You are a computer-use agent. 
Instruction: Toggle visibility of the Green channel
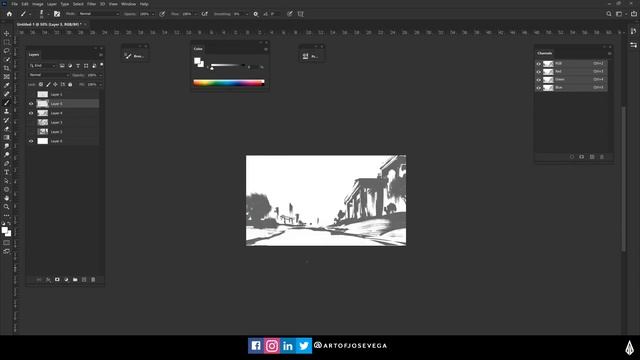pos(538,80)
